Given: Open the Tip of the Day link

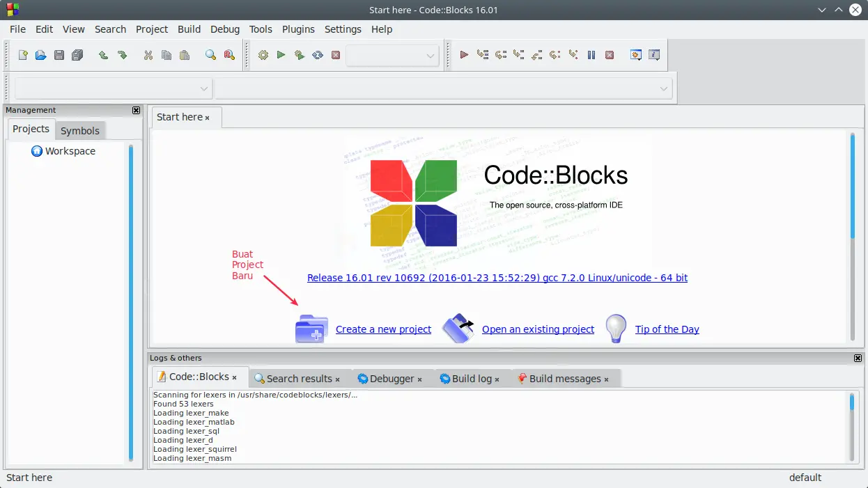Looking at the screenshot, I should pyautogui.click(x=667, y=329).
